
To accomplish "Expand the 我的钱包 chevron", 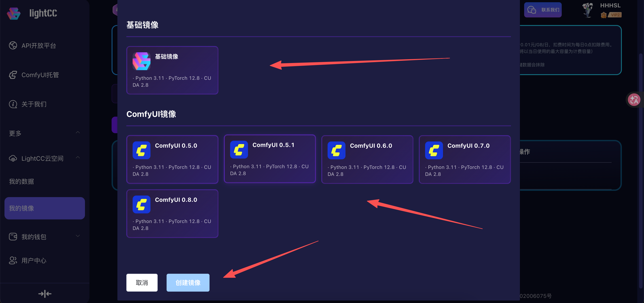I will click(78, 236).
